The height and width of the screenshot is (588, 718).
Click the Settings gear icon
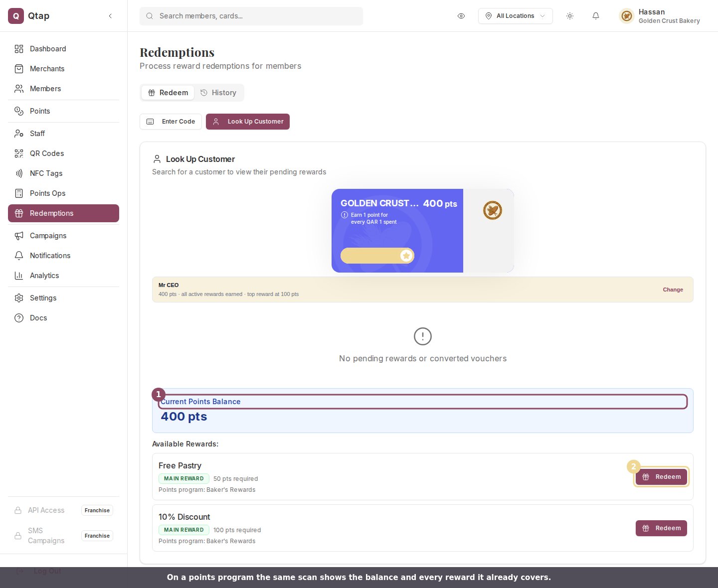19,298
